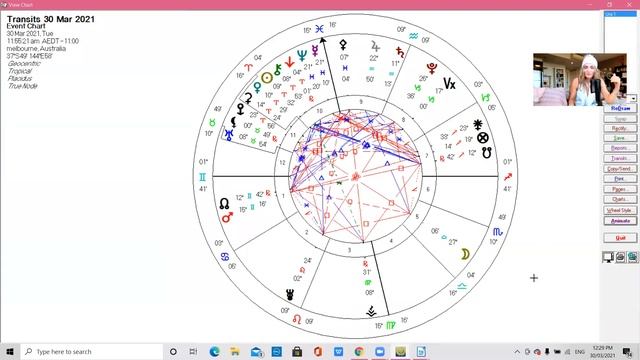
Task: Click the middle printer-style icon below Quit
Action: pyautogui.click(x=620, y=257)
